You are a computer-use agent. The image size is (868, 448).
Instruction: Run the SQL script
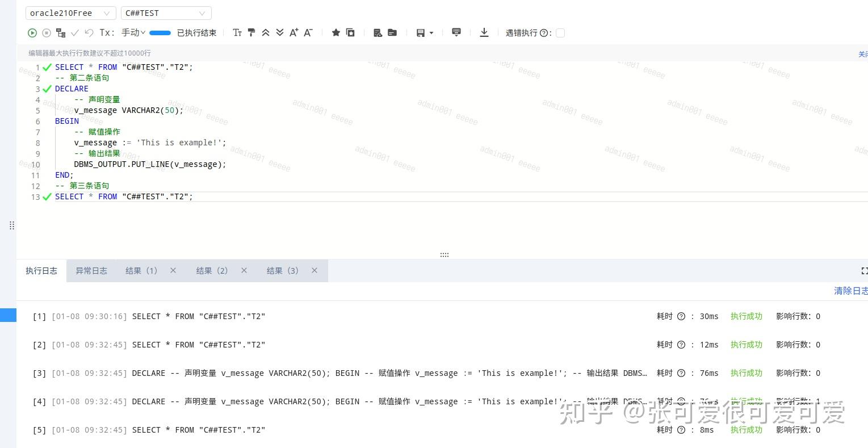pos(32,33)
